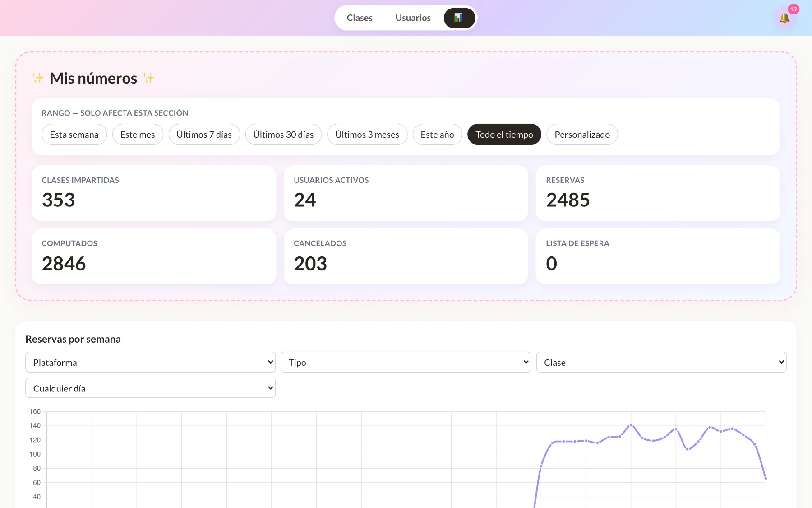Choose Últimos 7 días range
Viewport: 812px width, 508px height.
click(204, 135)
